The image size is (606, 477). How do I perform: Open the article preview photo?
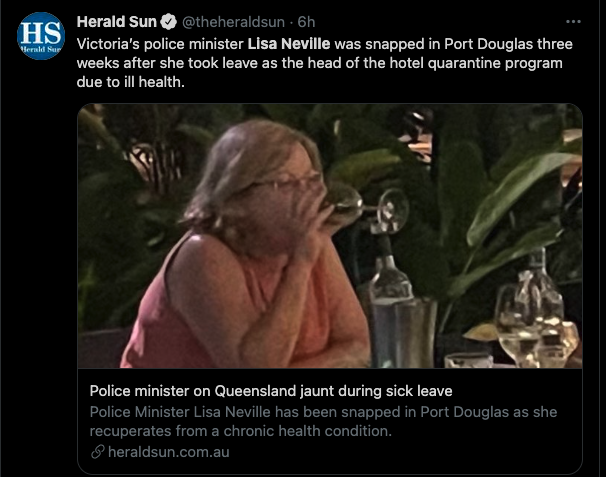point(330,236)
